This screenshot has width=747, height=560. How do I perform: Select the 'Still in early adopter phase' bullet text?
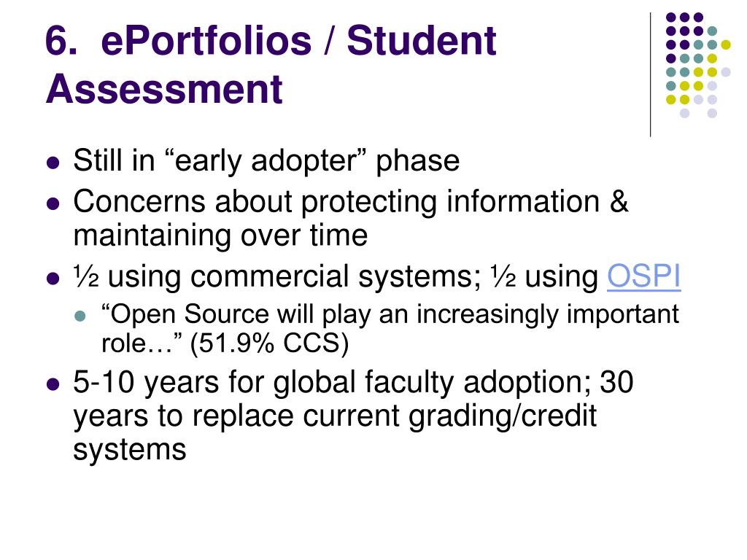266,161
